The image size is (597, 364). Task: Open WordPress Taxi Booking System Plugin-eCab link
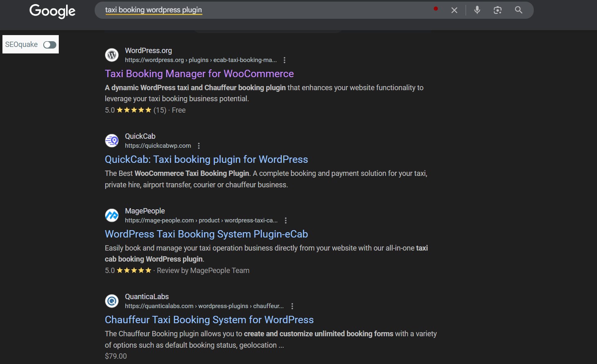206,234
